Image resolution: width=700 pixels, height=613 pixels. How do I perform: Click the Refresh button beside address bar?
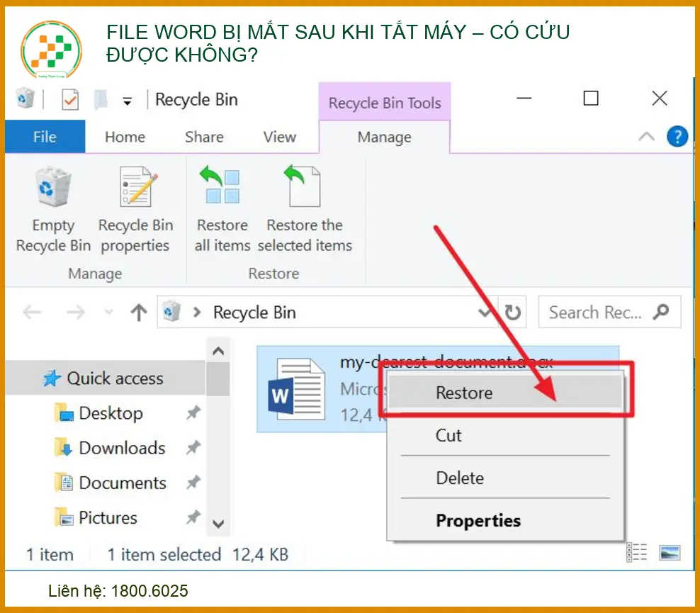[x=512, y=313]
